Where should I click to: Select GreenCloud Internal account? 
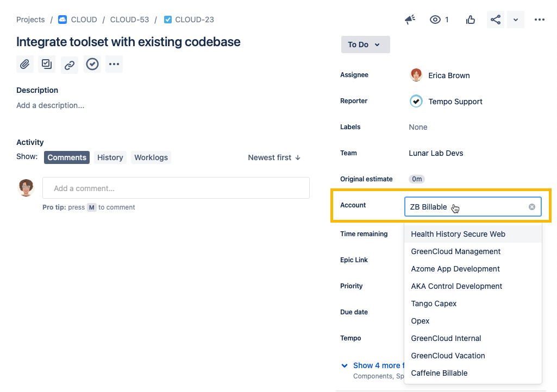point(473,338)
